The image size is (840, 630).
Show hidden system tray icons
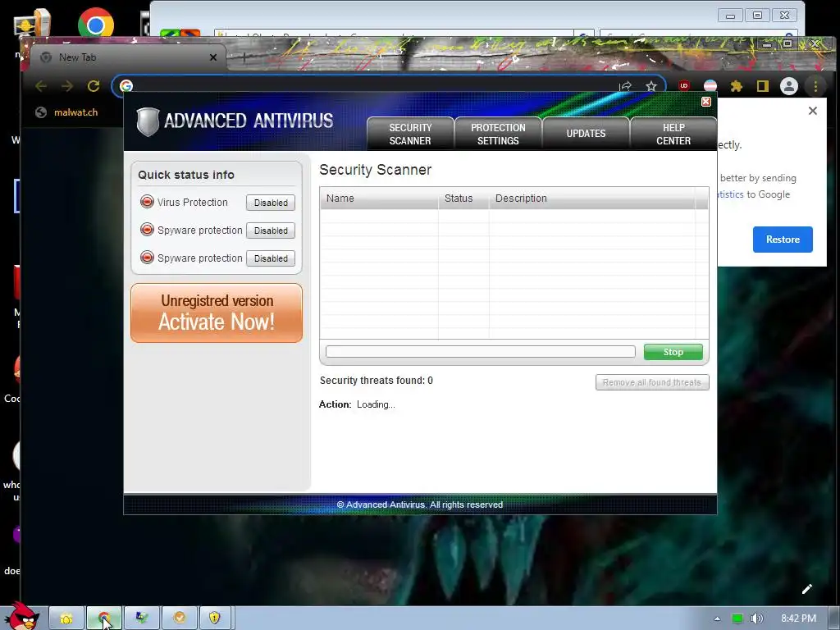717,619
